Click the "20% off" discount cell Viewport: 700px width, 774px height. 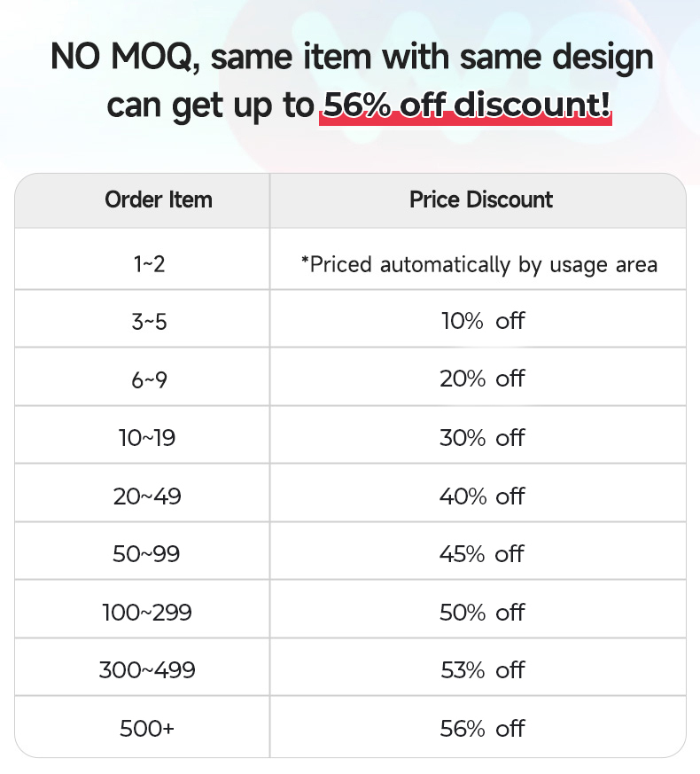pos(482,379)
